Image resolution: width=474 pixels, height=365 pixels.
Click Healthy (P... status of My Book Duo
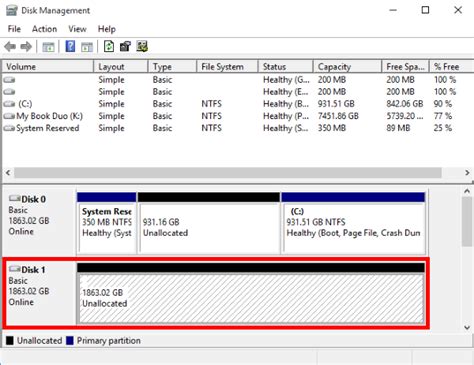pos(286,116)
